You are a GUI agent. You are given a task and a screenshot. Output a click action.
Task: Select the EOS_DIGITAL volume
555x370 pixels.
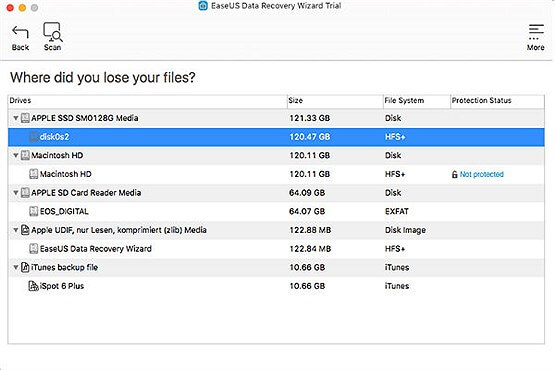click(64, 211)
